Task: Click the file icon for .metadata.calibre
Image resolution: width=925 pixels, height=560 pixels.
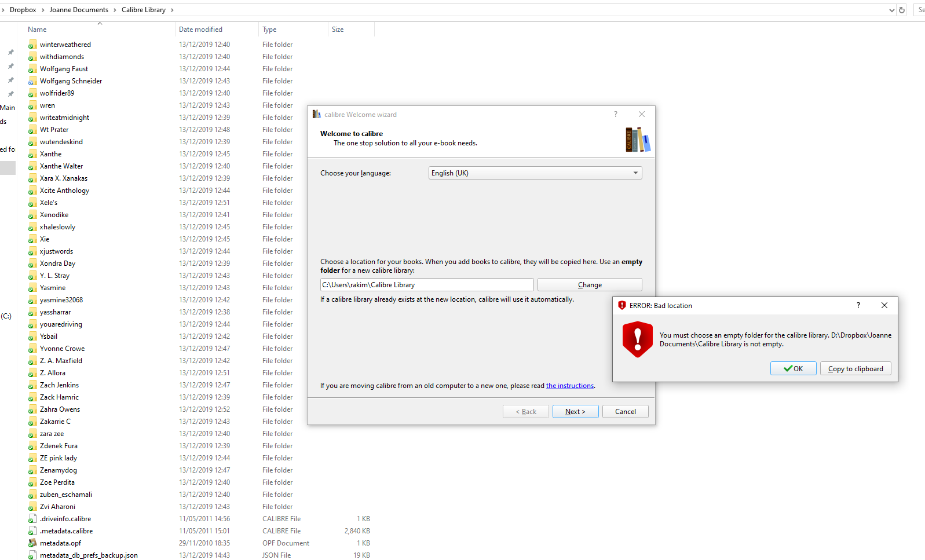Action: pyautogui.click(x=32, y=531)
